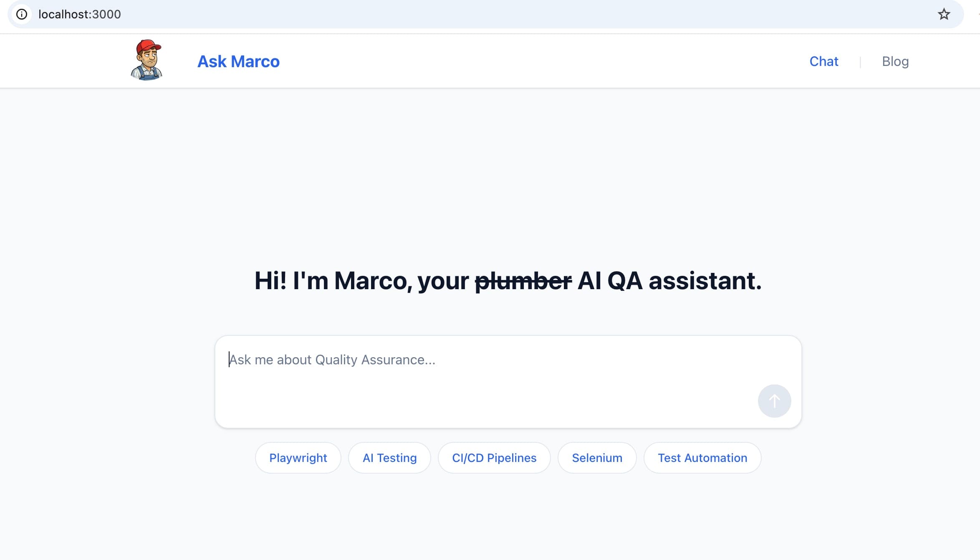Bookmark the page using the star icon
The image size is (980, 560).
[x=944, y=15]
